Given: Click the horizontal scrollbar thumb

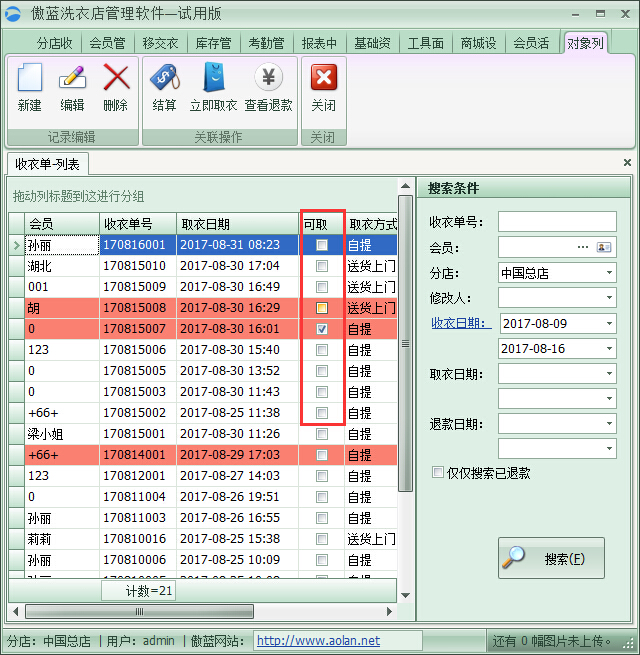Looking at the screenshot, I should click(x=139, y=612).
